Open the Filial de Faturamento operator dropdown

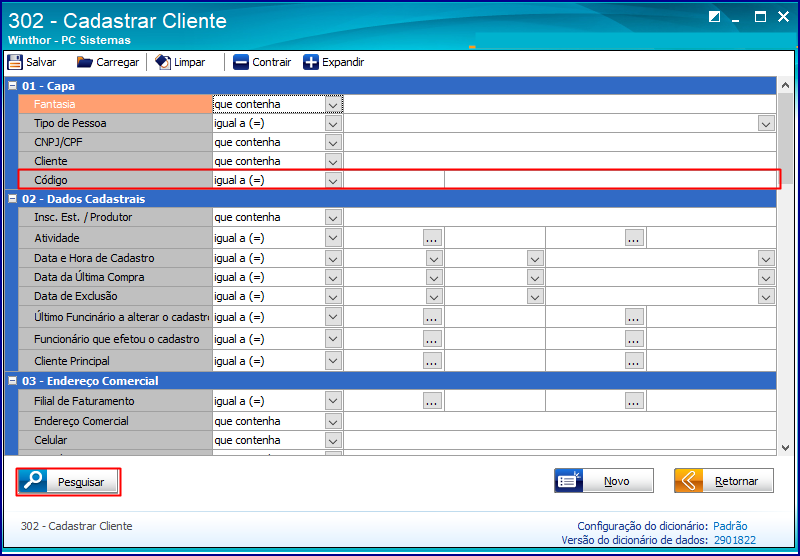pyautogui.click(x=333, y=401)
